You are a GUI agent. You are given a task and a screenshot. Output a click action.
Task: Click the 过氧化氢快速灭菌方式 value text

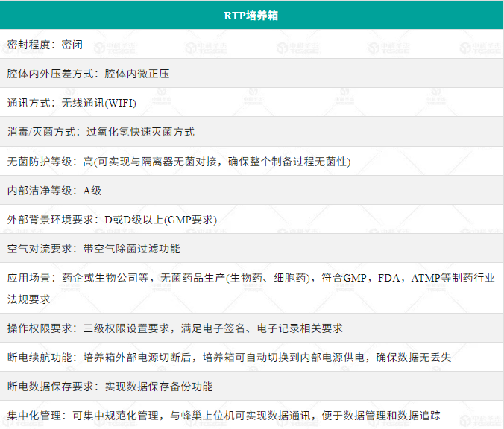[140, 132]
